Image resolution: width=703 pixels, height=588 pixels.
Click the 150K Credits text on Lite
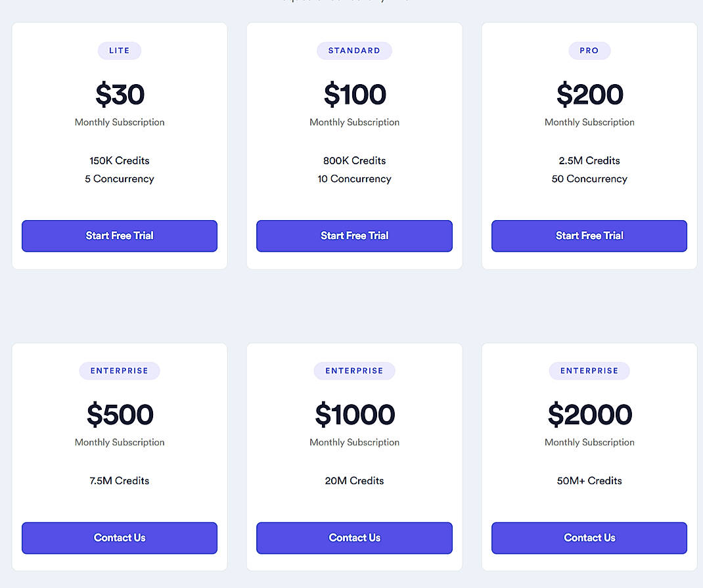point(119,160)
